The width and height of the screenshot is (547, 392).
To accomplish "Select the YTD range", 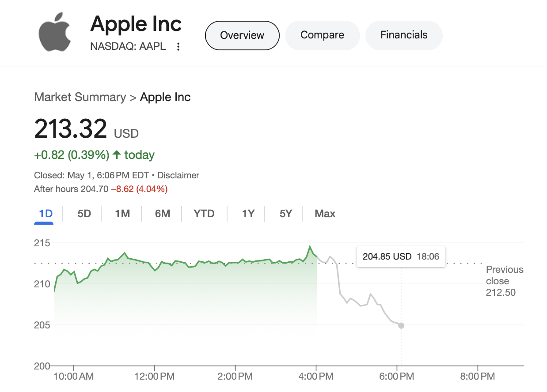I will coord(204,214).
